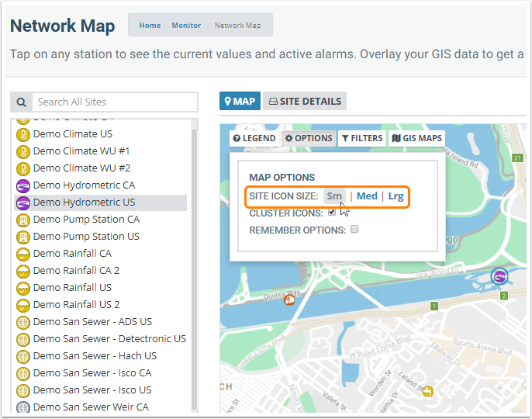Click the purple station marker on map
Image resolution: width=532 pixels, height=419 pixels.
pos(500,275)
